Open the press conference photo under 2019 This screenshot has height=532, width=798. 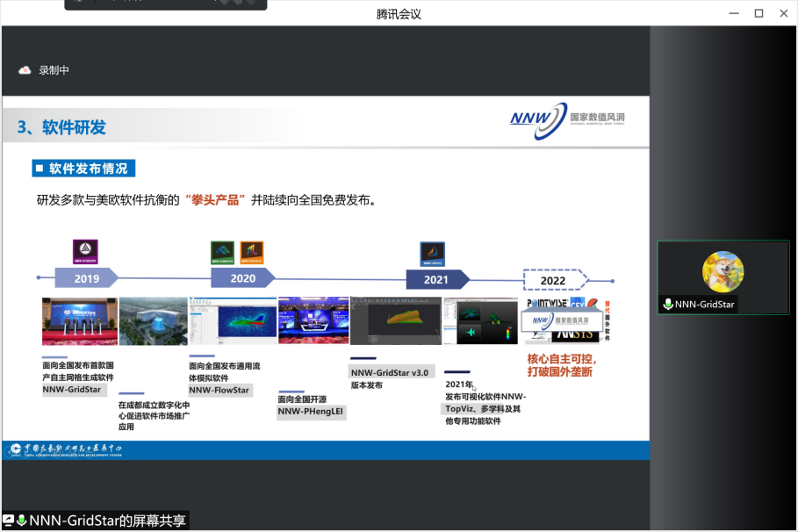[x=79, y=321]
